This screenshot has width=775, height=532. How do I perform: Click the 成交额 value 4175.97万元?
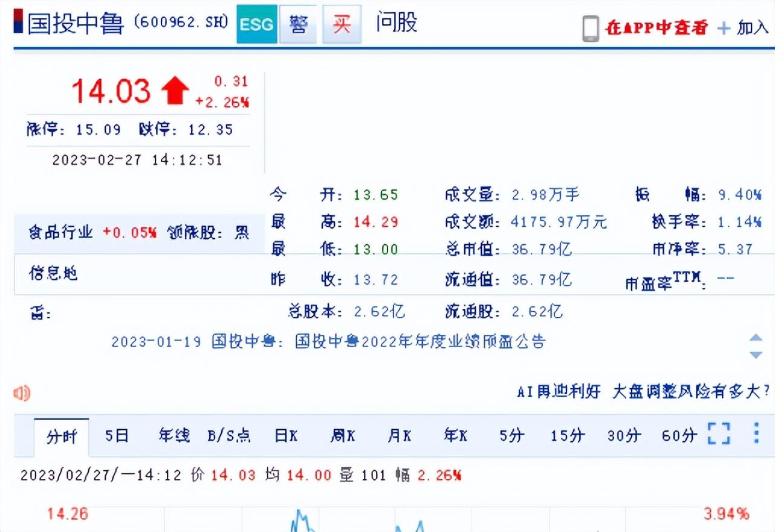click(x=559, y=222)
